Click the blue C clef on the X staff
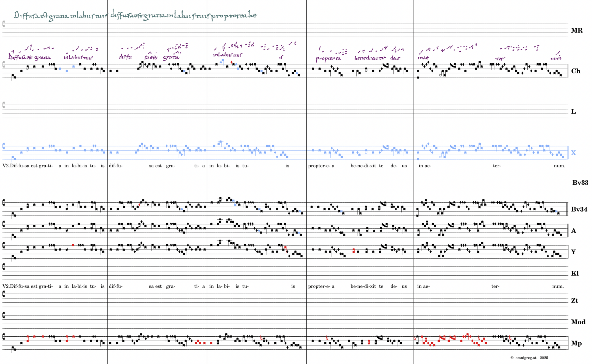 pyautogui.click(x=4, y=146)
